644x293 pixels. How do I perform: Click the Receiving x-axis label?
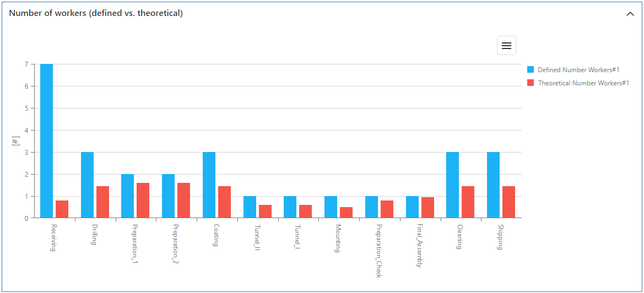pyautogui.click(x=53, y=237)
